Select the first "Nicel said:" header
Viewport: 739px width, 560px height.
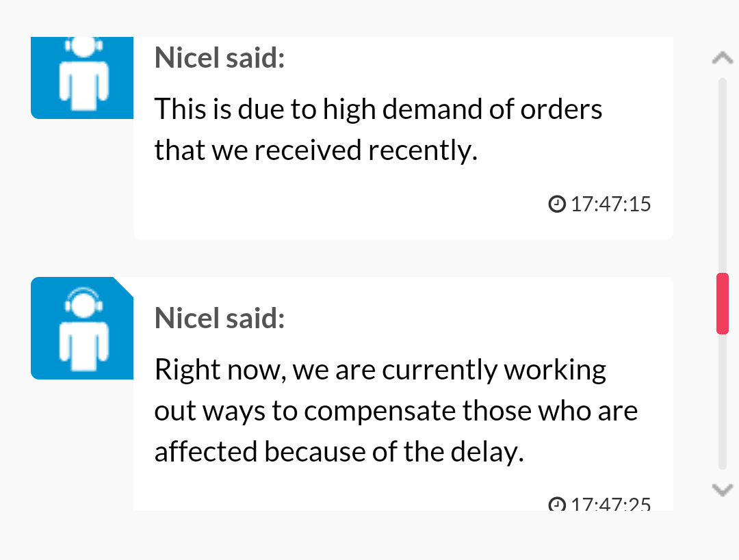pyautogui.click(x=220, y=58)
